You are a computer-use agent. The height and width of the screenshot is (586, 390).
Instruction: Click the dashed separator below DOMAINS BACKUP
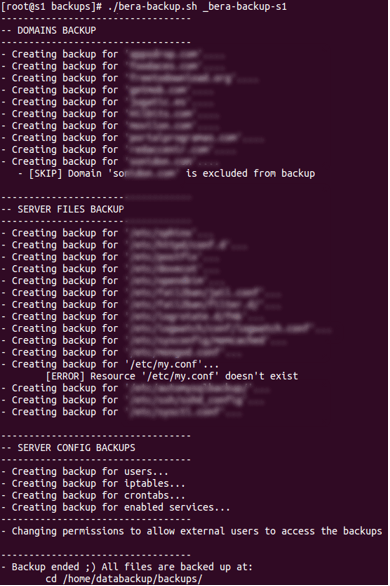point(96,43)
